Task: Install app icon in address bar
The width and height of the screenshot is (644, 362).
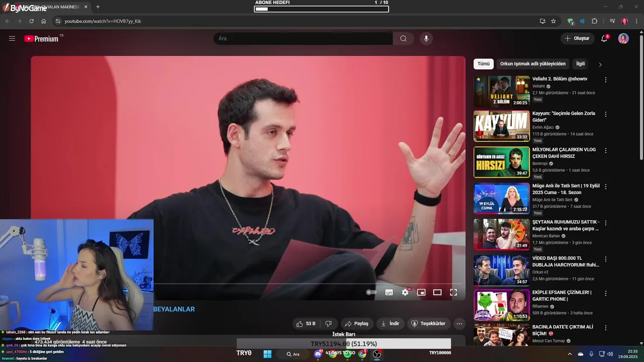Action: tap(542, 21)
